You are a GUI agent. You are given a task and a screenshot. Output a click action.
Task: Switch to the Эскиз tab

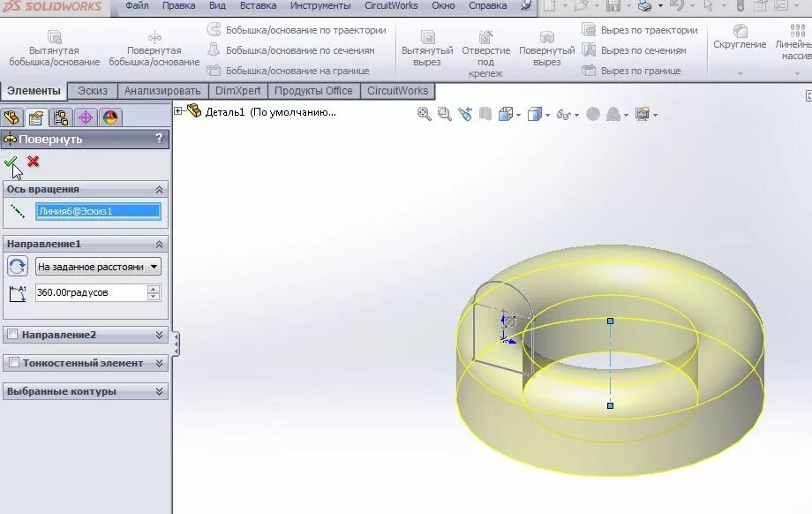click(92, 90)
